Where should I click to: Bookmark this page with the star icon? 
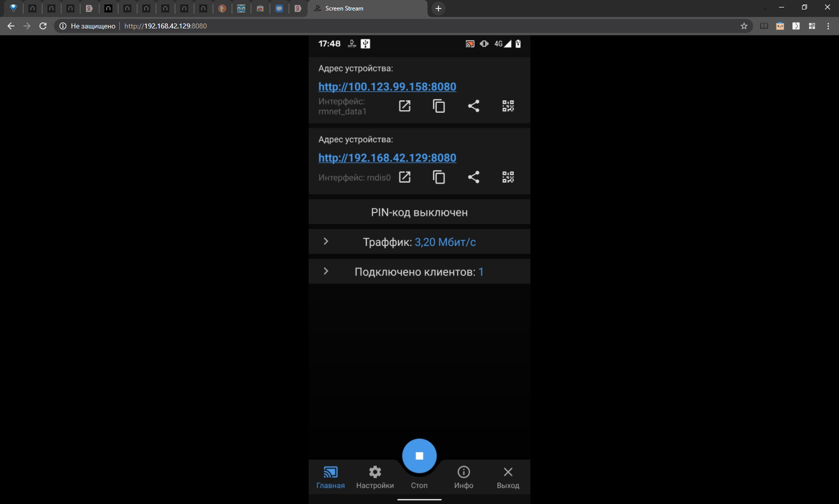point(744,26)
